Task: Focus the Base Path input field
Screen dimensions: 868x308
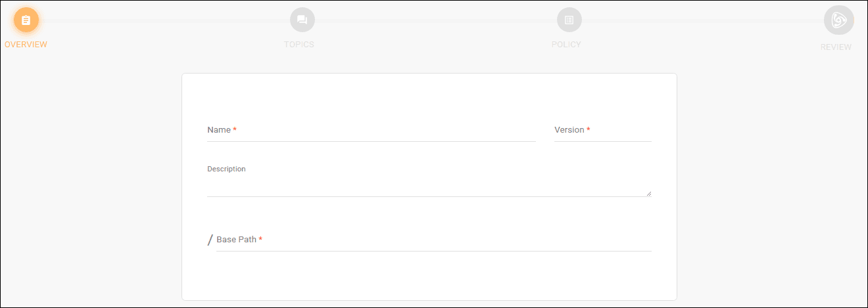Action: point(434,240)
